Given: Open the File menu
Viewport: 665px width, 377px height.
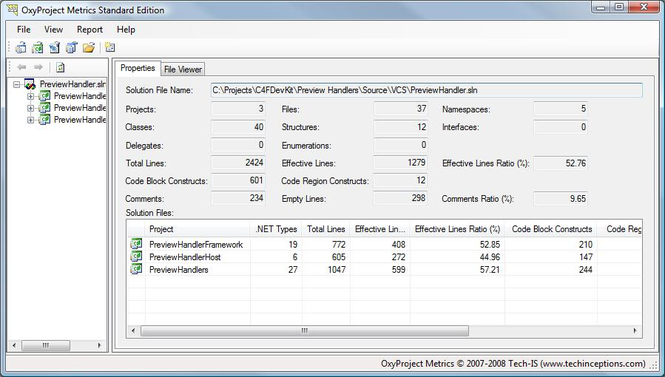Looking at the screenshot, I should tap(24, 29).
